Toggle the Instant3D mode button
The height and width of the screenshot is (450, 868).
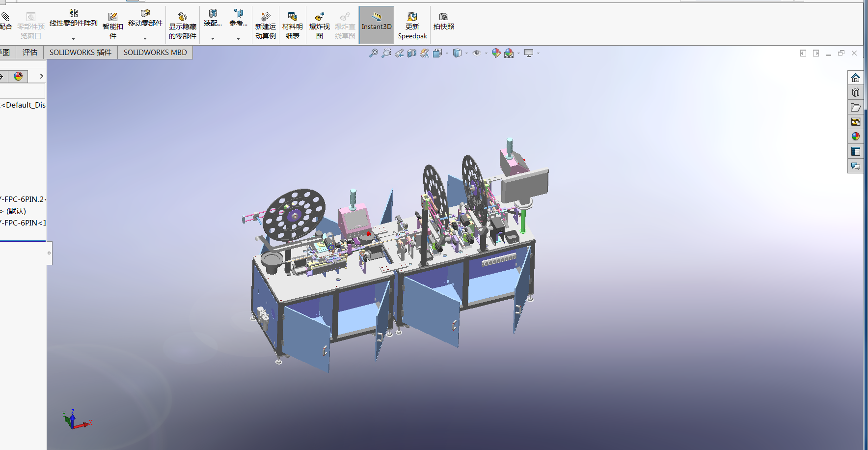[377, 25]
